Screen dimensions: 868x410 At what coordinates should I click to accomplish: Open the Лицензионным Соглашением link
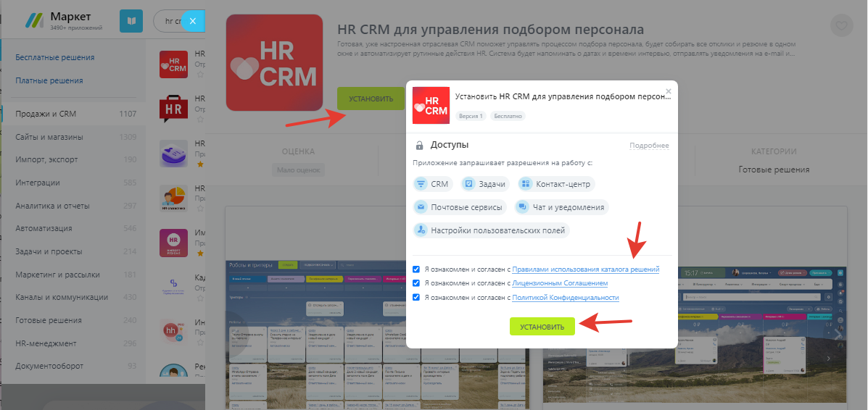point(560,283)
